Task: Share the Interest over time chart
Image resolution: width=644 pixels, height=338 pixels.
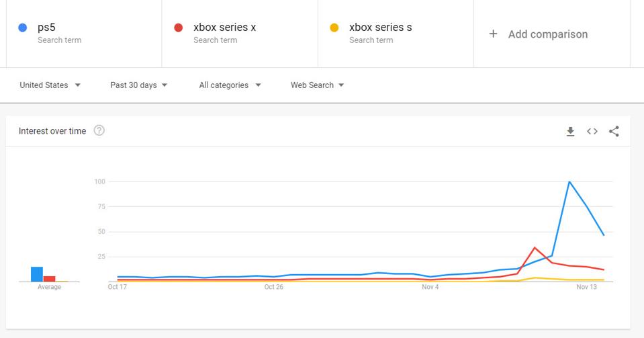Action: pyautogui.click(x=614, y=132)
